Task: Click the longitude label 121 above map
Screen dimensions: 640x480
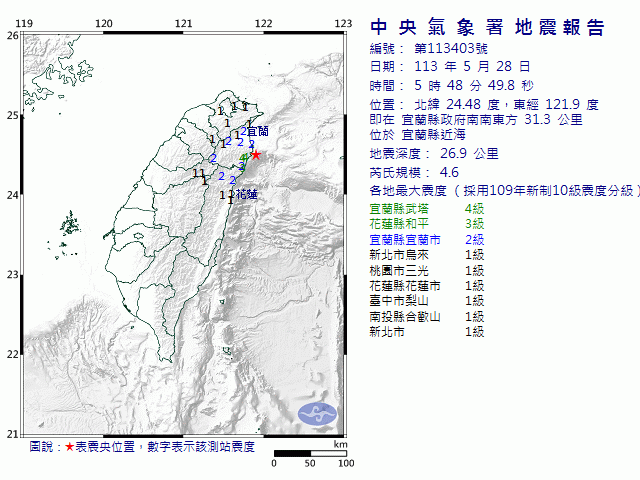Action: point(184,23)
